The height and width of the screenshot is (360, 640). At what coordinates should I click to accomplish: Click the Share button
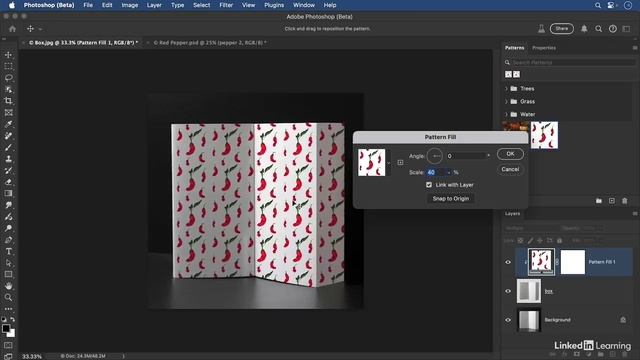pos(562,29)
